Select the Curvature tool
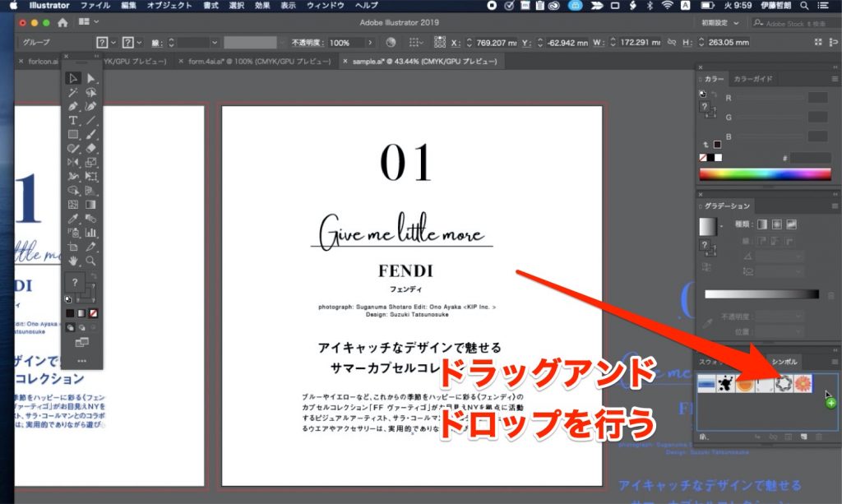 (x=90, y=106)
